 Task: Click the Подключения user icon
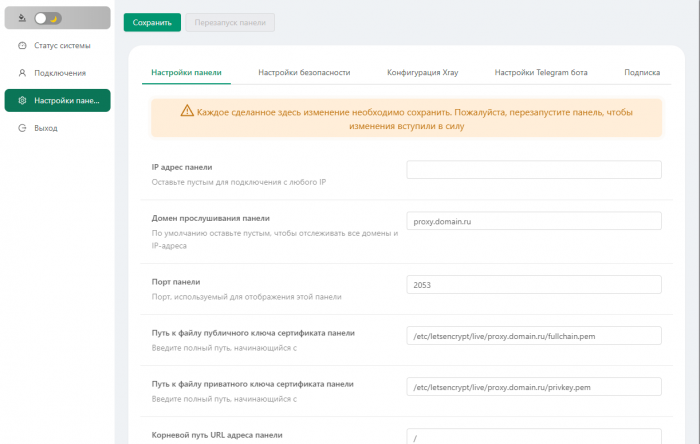click(x=22, y=73)
